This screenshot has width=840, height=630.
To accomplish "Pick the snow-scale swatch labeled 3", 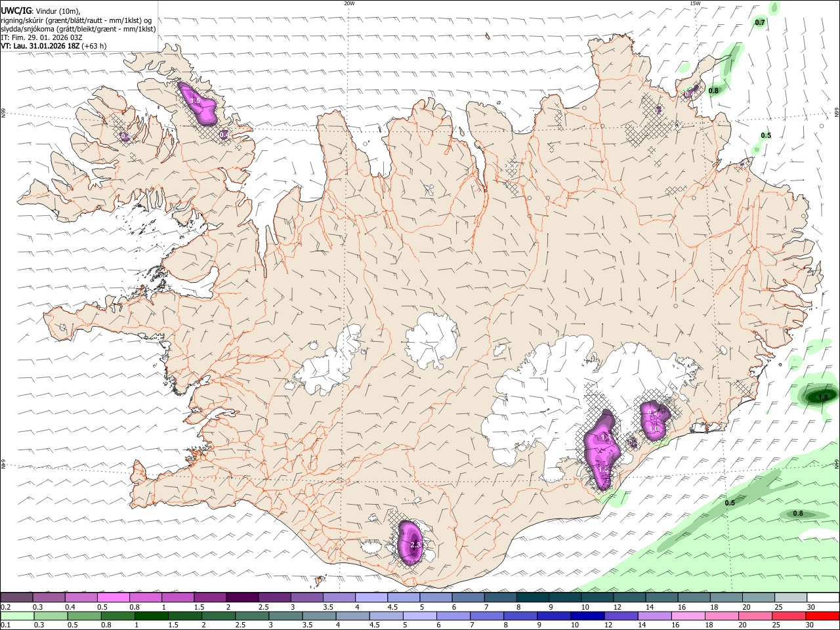I will pyautogui.click(x=307, y=597).
